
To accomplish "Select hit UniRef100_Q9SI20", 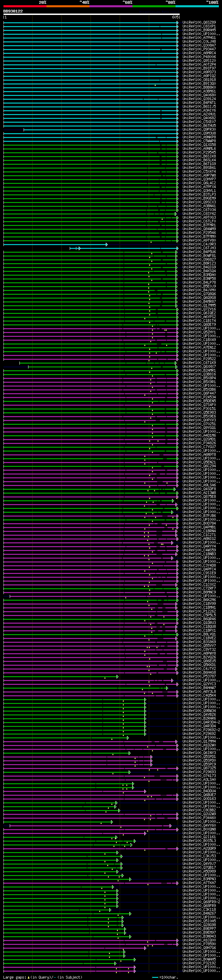I will coord(199,60).
